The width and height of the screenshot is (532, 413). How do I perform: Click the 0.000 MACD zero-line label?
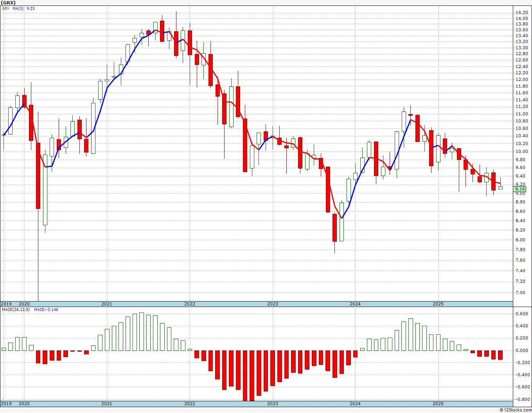tap(521, 350)
